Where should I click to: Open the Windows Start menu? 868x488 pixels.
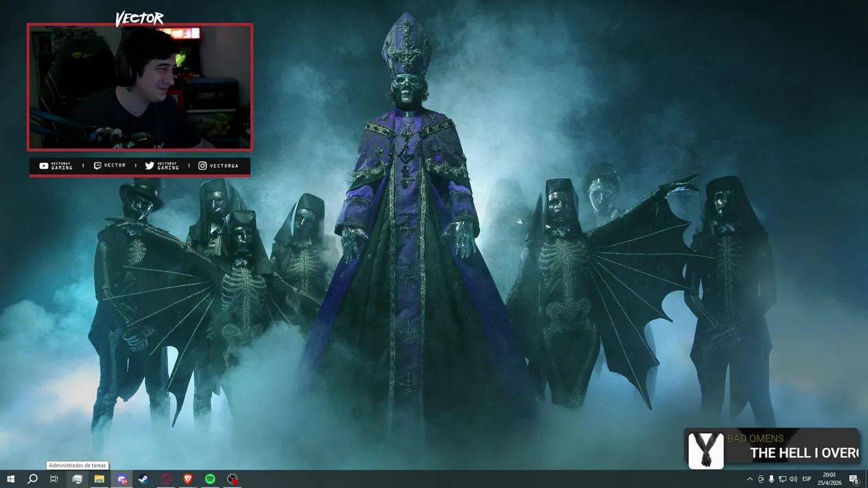(x=10, y=479)
